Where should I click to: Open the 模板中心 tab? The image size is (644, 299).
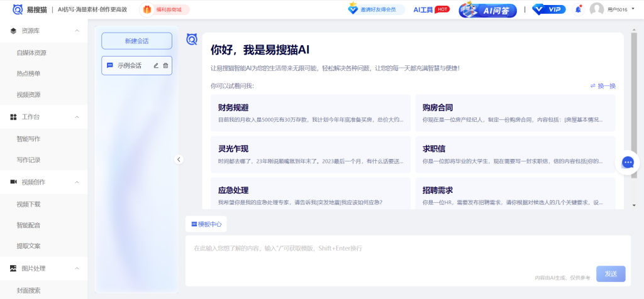[x=206, y=224]
